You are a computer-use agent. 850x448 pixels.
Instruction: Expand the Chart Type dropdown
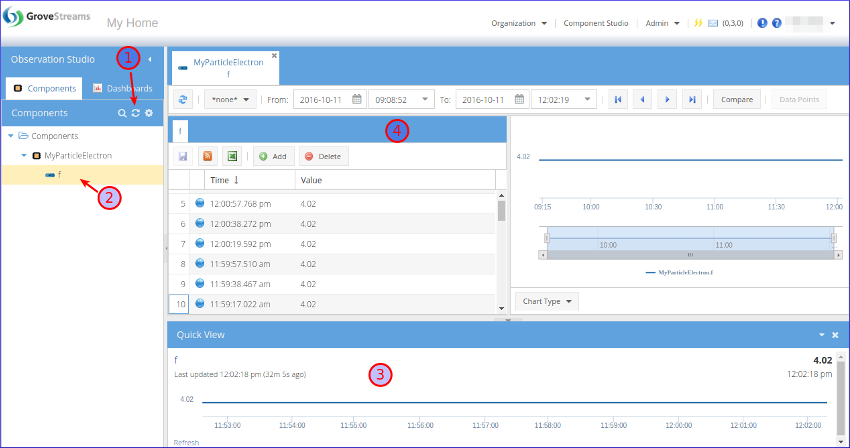pyautogui.click(x=545, y=301)
